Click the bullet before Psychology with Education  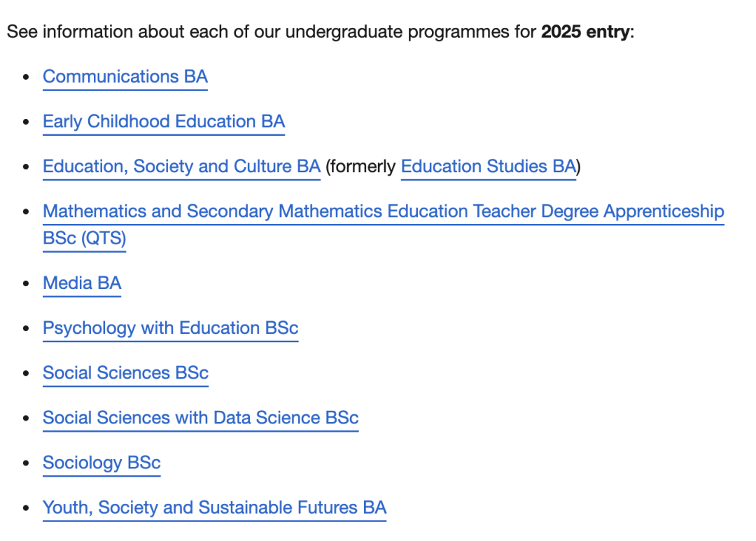coord(27,329)
